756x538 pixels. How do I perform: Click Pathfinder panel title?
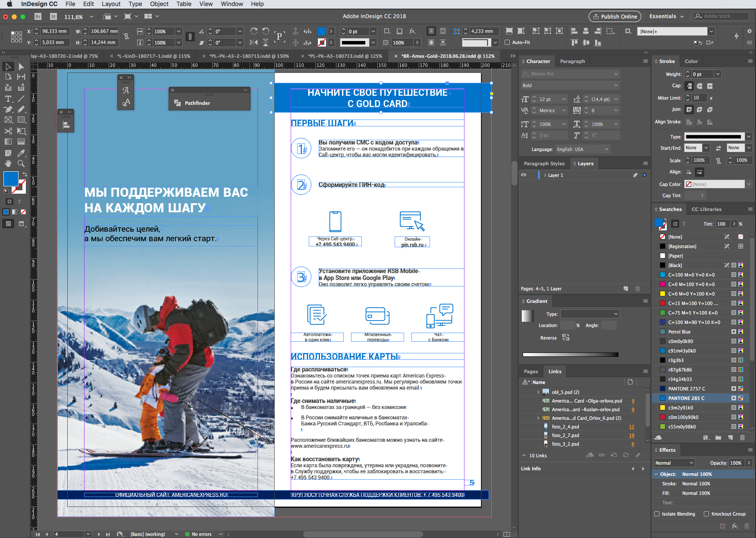pos(198,103)
